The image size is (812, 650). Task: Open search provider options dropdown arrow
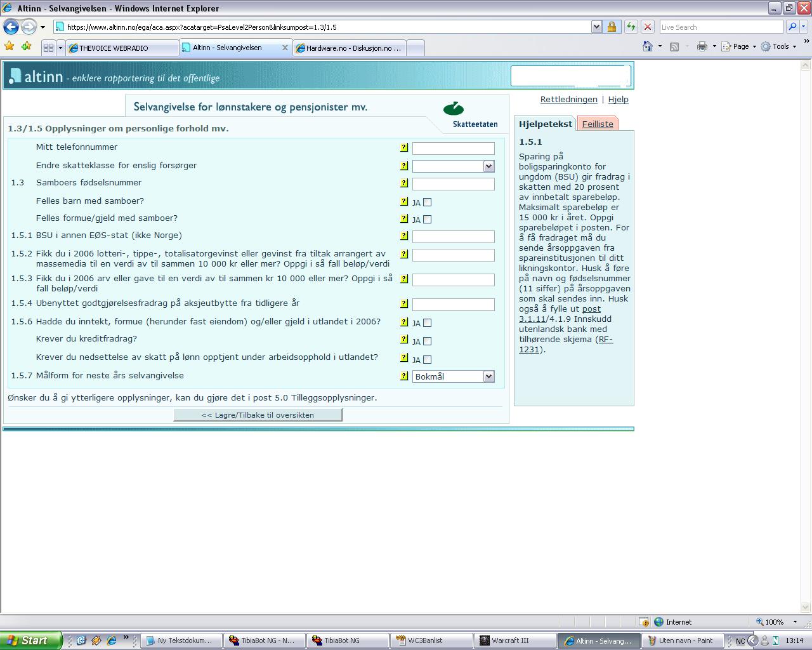(804, 27)
